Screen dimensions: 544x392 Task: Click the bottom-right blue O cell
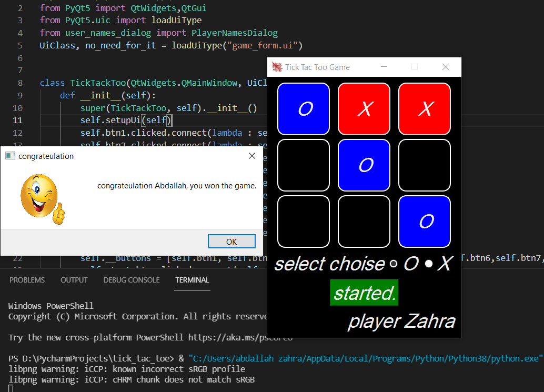[x=424, y=222]
